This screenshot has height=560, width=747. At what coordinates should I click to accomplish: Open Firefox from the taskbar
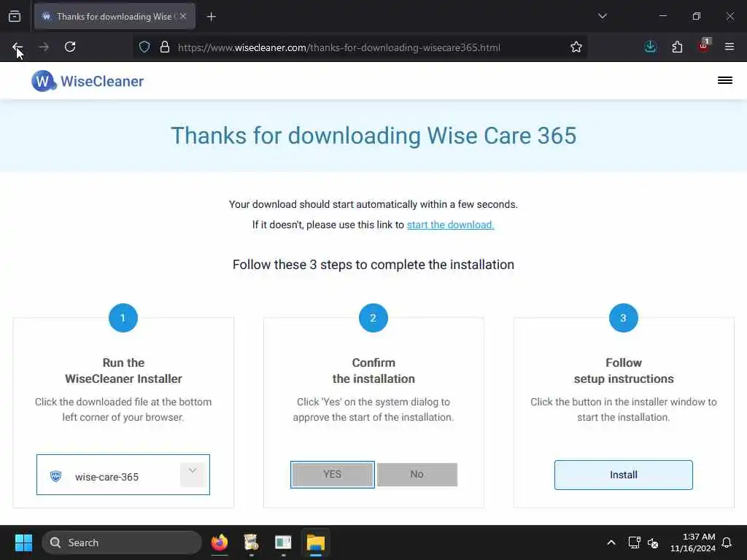(x=220, y=542)
